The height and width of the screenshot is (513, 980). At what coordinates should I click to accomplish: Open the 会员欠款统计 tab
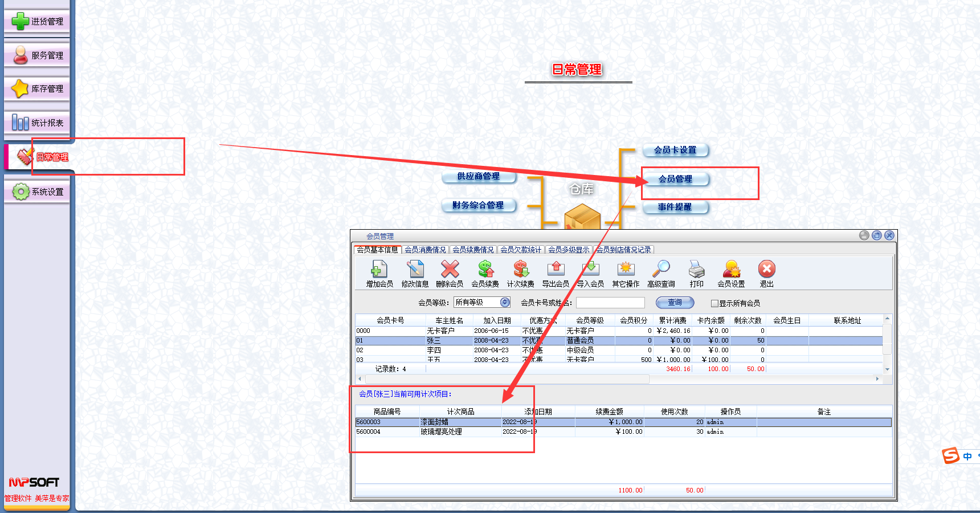tap(521, 250)
